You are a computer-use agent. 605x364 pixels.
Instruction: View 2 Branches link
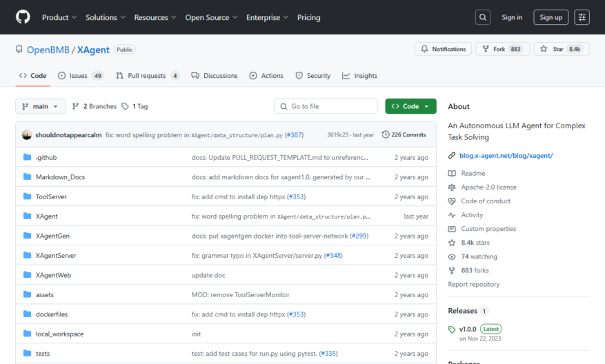pyautogui.click(x=94, y=106)
